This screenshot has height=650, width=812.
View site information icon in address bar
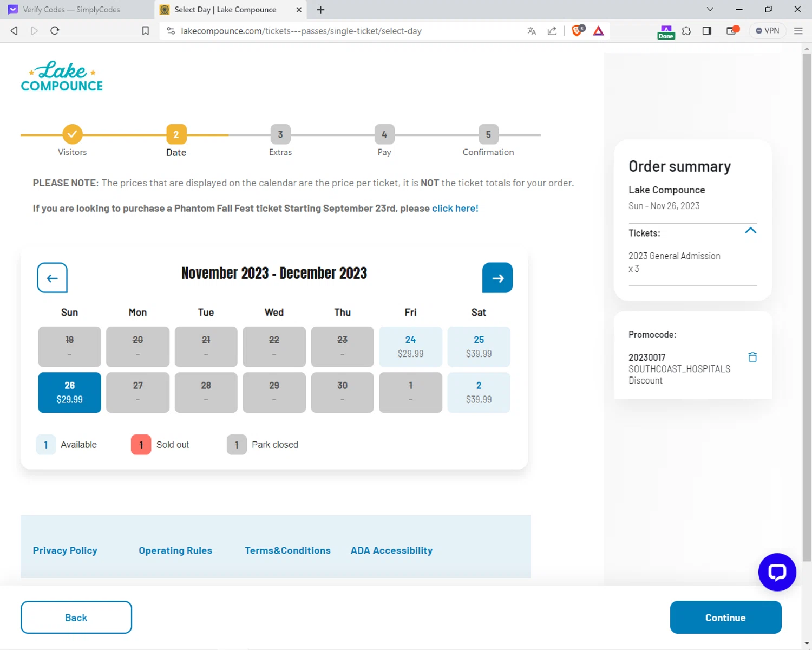click(x=171, y=31)
